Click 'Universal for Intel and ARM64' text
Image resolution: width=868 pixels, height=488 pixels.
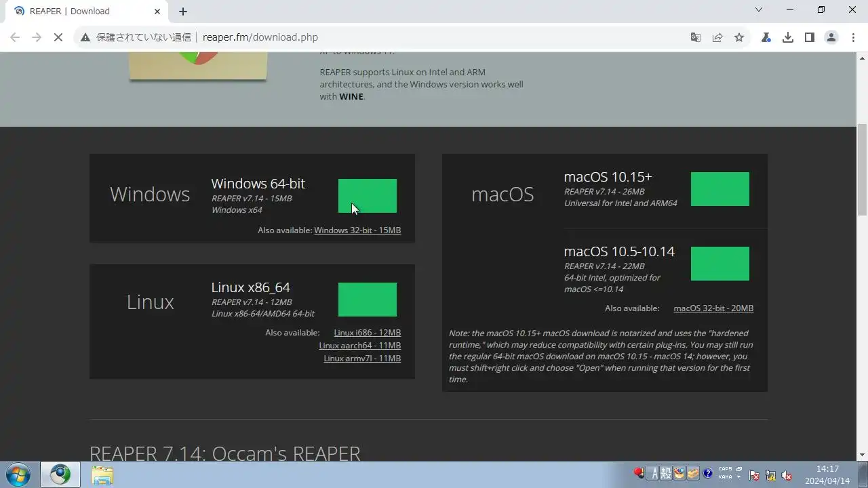pos(620,203)
